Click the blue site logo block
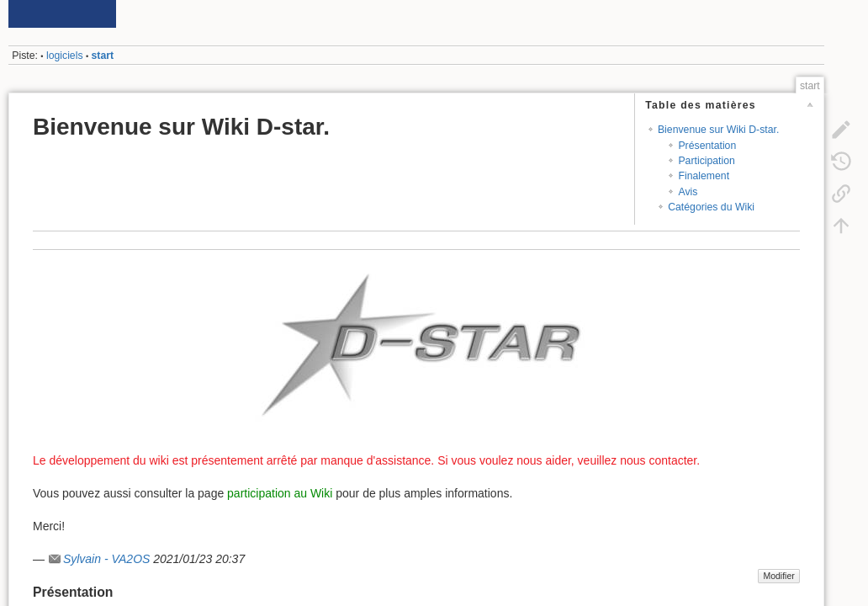Image resolution: width=868 pixels, height=606 pixels. (x=62, y=13)
